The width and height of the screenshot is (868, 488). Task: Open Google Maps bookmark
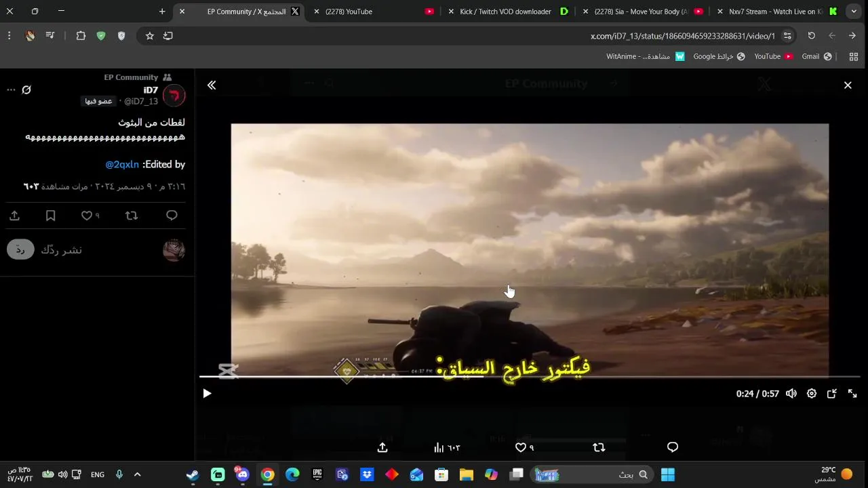(719, 57)
